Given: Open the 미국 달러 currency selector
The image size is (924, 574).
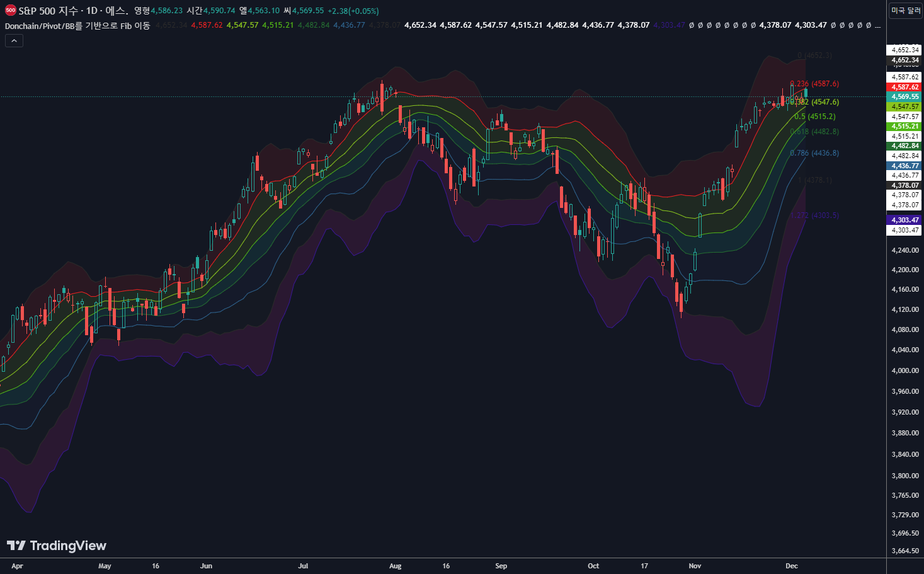Looking at the screenshot, I should pyautogui.click(x=906, y=11).
